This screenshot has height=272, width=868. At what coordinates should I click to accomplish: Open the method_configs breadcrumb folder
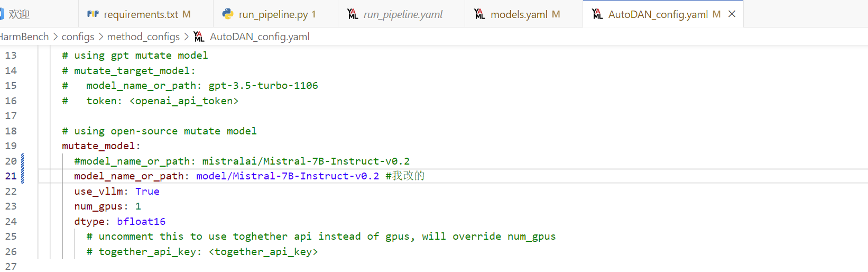pos(143,37)
